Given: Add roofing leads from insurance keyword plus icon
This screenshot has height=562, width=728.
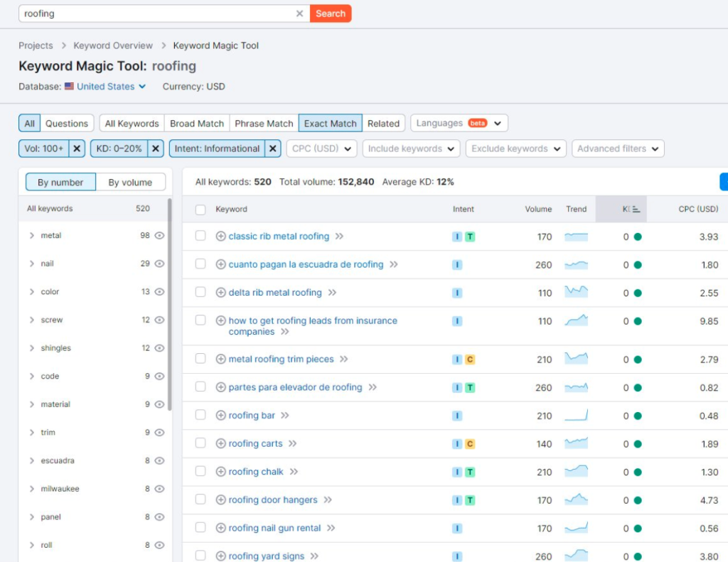Looking at the screenshot, I should click(x=221, y=320).
